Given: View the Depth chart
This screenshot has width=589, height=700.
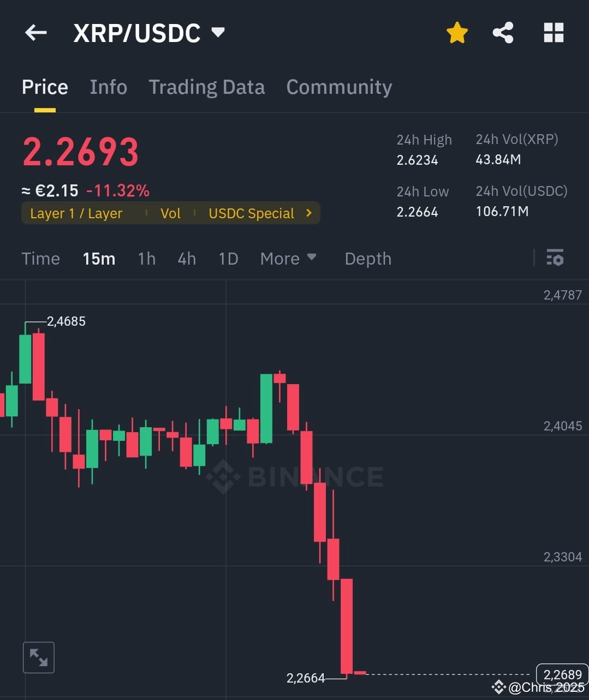Looking at the screenshot, I should pyautogui.click(x=367, y=259).
